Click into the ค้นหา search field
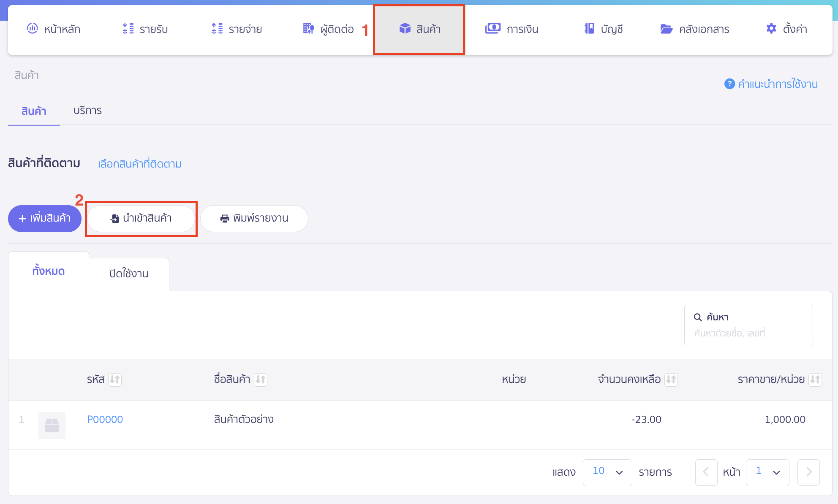 point(748,333)
